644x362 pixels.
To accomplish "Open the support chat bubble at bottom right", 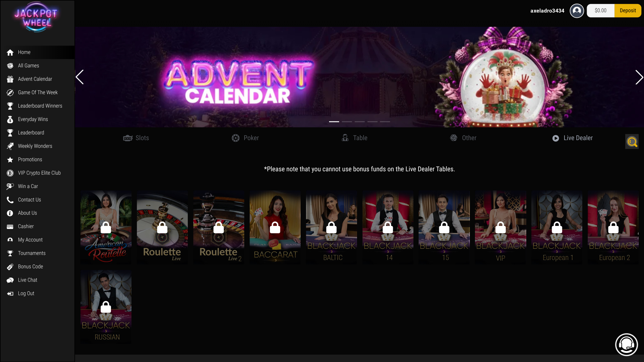I will coord(626,344).
